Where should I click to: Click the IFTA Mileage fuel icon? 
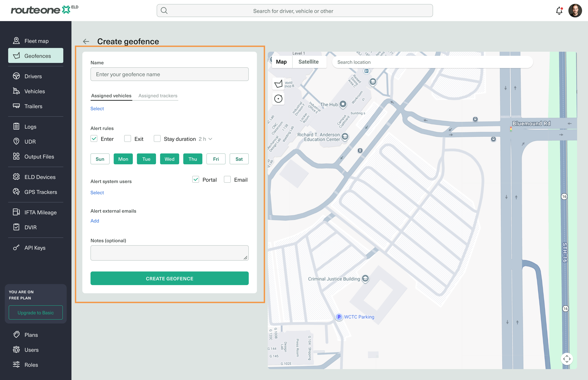[x=16, y=212]
